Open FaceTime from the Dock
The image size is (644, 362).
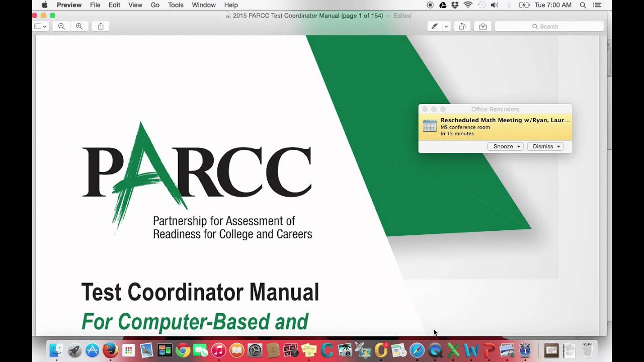[x=201, y=350]
